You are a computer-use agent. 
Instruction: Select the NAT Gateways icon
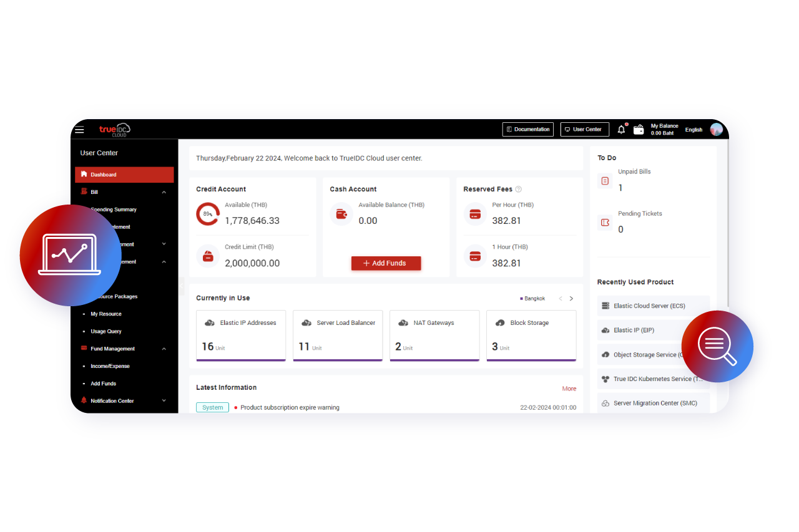click(402, 322)
